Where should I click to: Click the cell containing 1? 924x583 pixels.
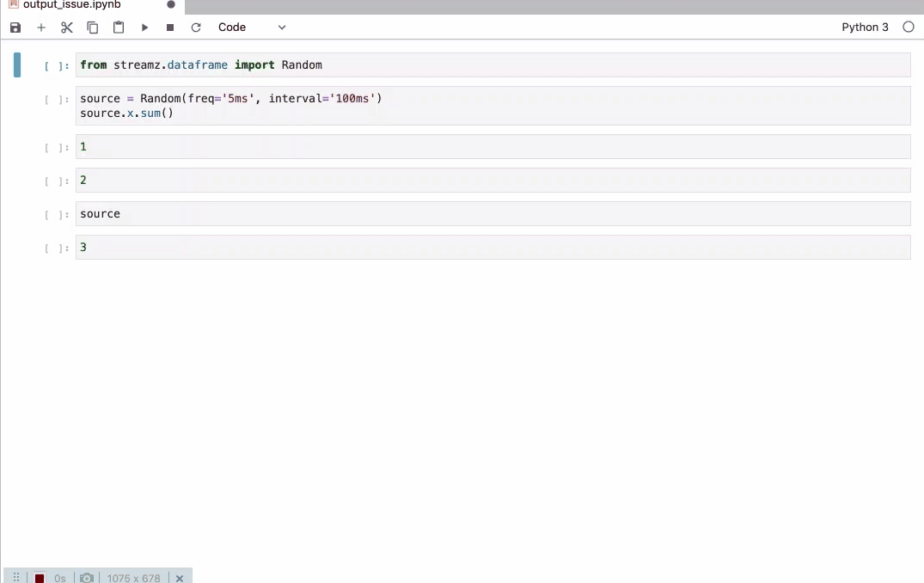[x=493, y=147]
